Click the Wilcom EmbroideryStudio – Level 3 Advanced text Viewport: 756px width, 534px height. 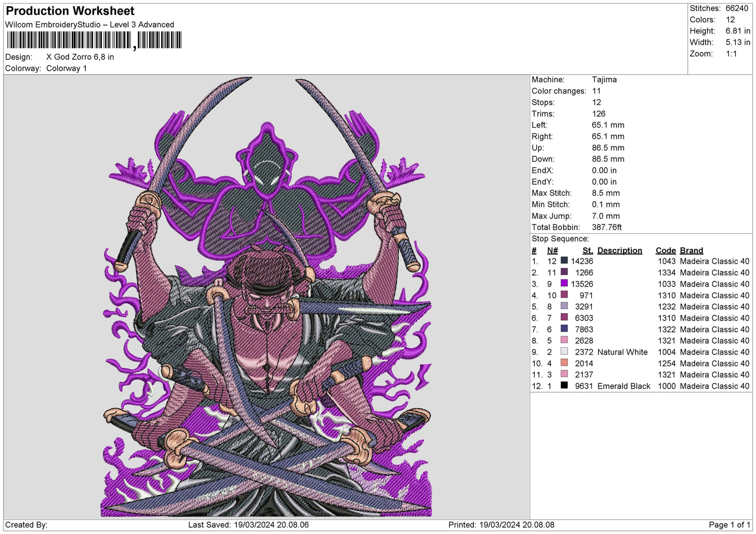(89, 25)
